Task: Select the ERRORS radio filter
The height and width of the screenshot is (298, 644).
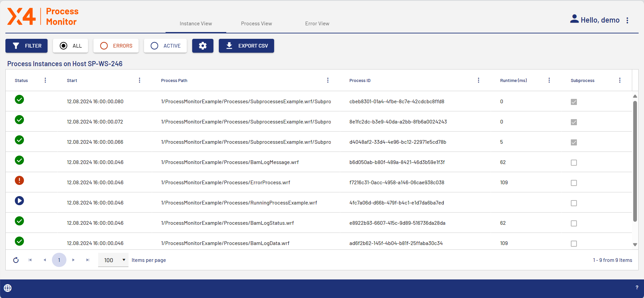Action: [x=116, y=46]
